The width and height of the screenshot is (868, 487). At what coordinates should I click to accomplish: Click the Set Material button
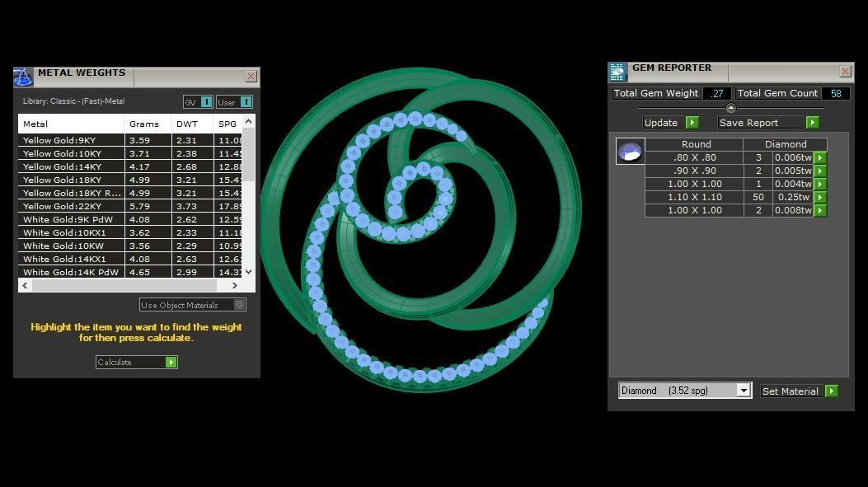799,391
